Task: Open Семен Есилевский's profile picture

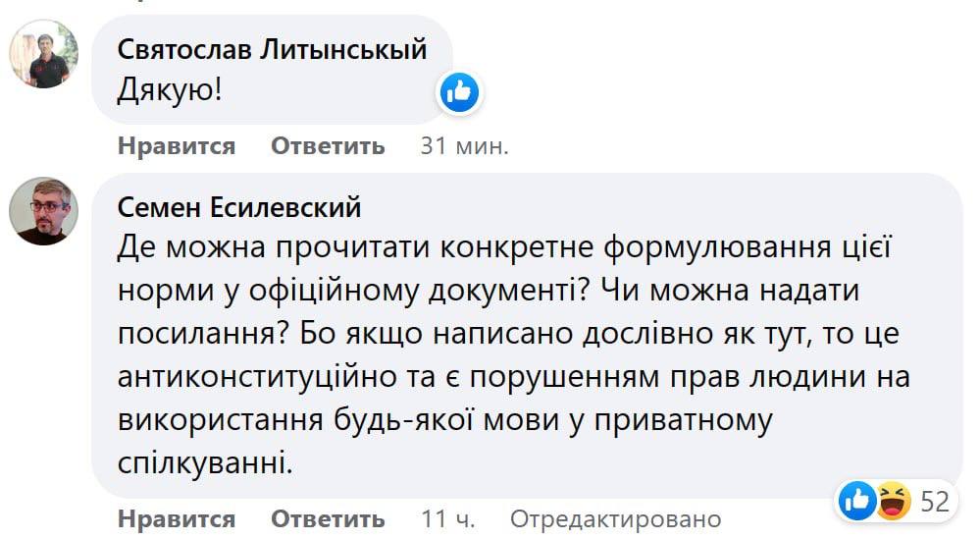Action: click(x=43, y=211)
